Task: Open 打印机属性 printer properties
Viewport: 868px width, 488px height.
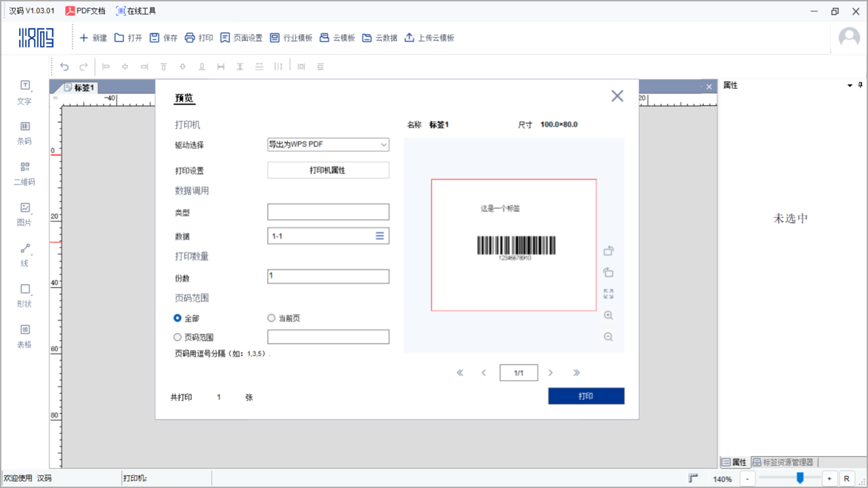Action: click(328, 169)
